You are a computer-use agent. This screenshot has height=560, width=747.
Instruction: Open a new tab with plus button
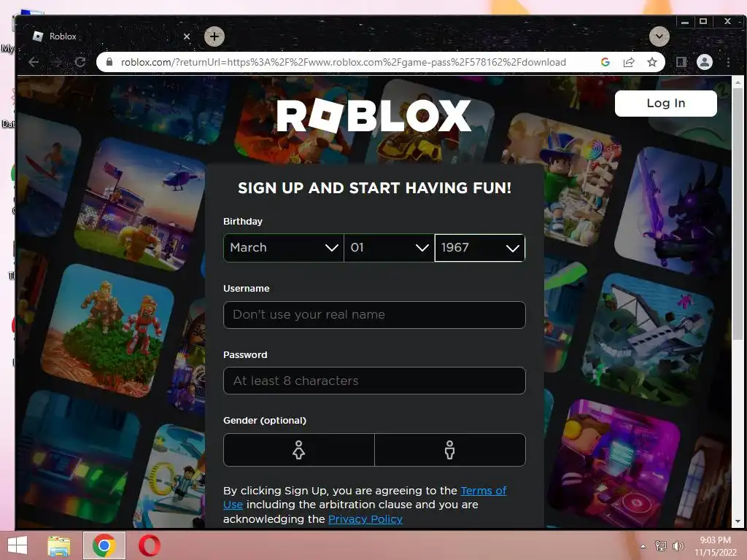point(214,36)
